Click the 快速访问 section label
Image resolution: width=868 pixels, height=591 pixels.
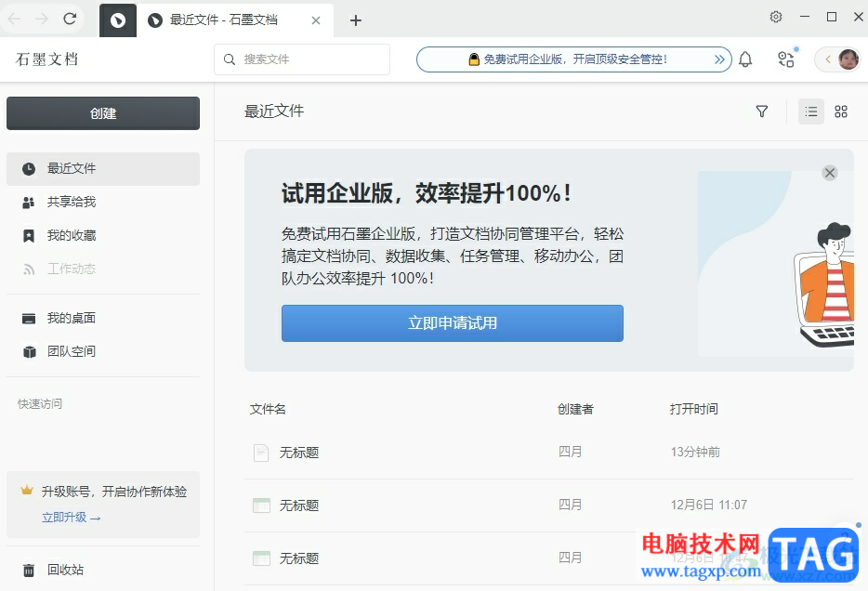pos(40,404)
